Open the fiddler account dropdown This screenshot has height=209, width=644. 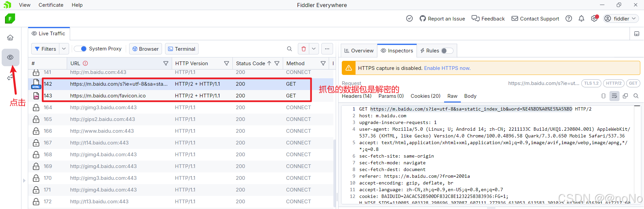[x=621, y=18]
